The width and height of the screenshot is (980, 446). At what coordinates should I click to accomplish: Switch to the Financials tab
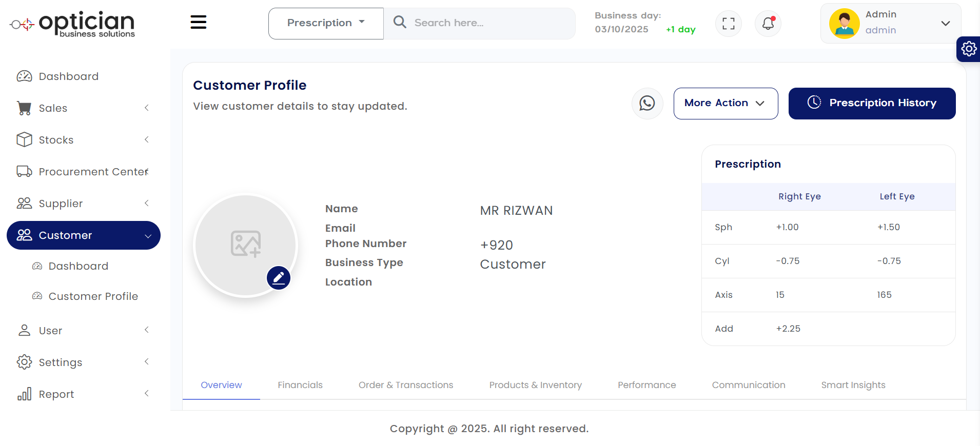pos(300,385)
